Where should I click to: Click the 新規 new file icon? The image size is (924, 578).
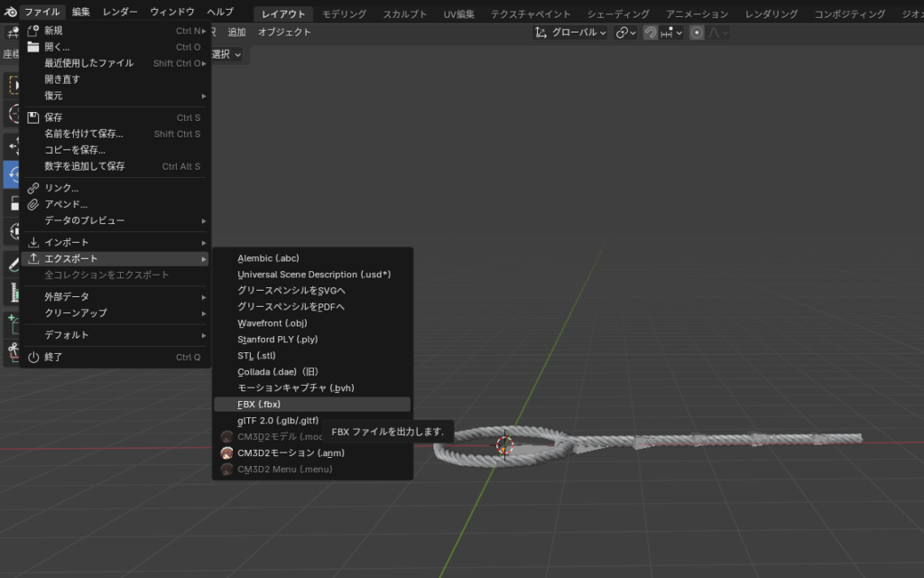(33, 31)
